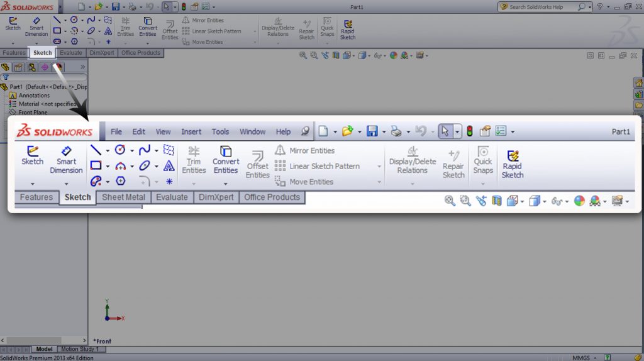644x361 pixels.
Task: Click Edit Appearance color ball in the enlarged view toolbar
Action: click(579, 201)
